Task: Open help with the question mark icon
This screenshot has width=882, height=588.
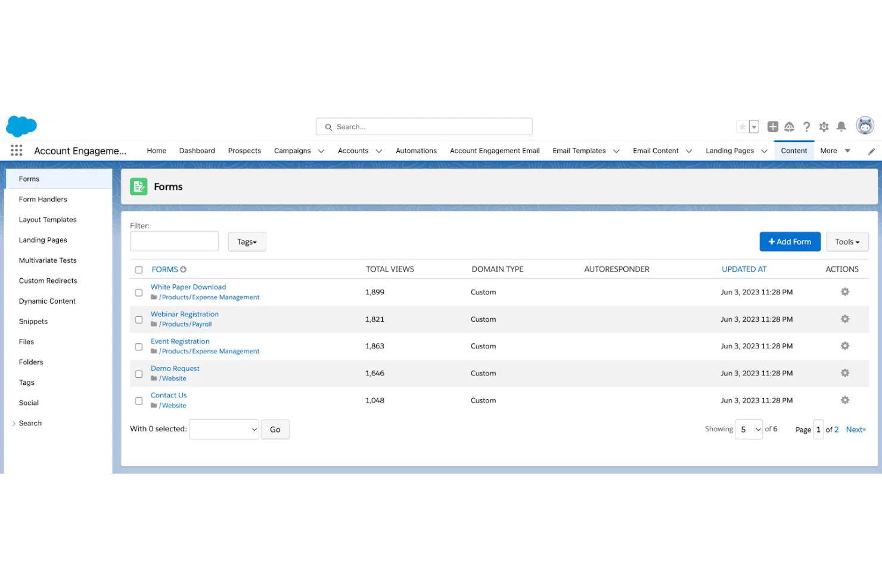Action: pos(806,126)
